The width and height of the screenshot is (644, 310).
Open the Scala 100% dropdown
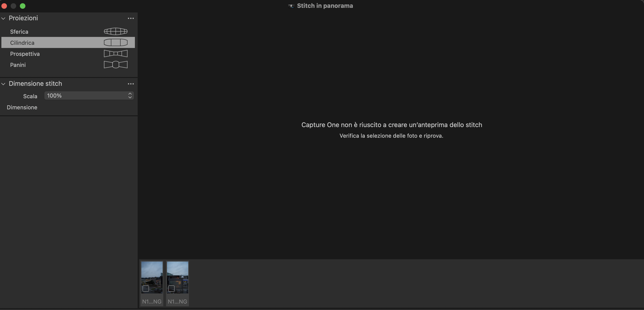click(x=89, y=95)
